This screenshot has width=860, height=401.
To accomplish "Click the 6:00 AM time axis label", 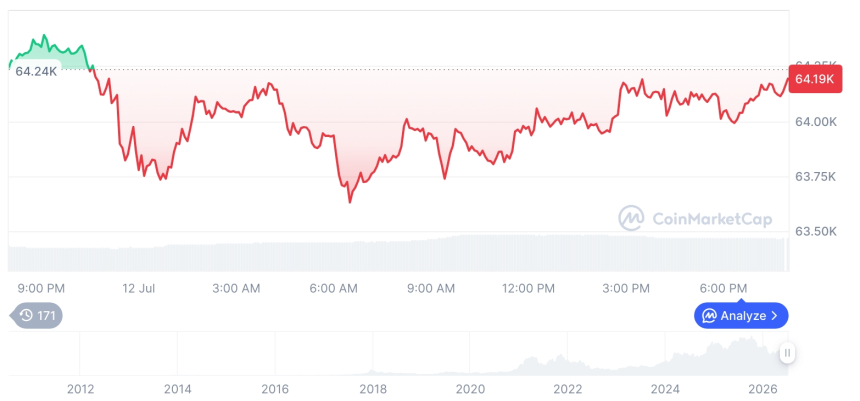I will click(333, 288).
